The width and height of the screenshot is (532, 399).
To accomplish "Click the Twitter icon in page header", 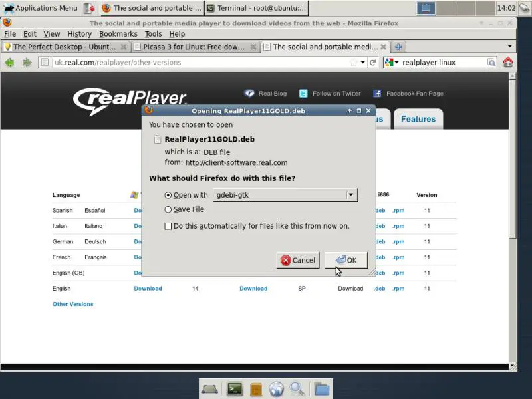I will click(303, 94).
